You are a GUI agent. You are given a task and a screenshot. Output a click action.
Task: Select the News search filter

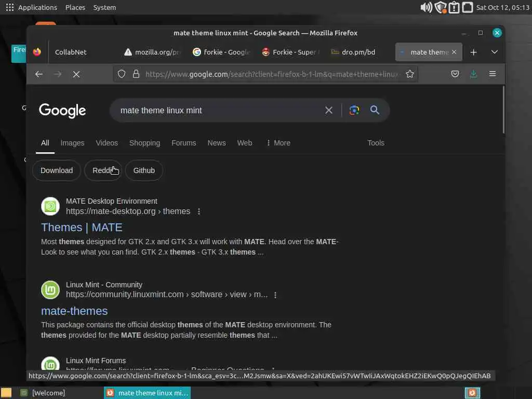pyautogui.click(x=217, y=143)
